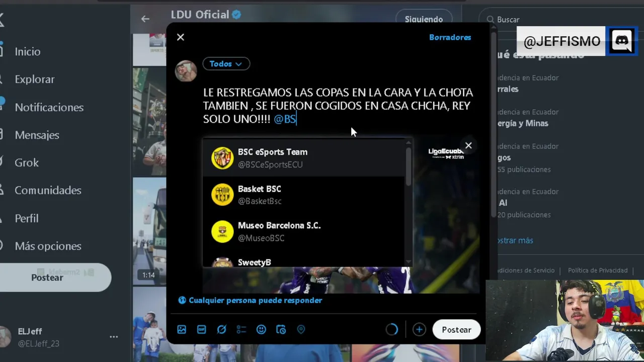
Task: Go to Inicio in sidebar
Action: pyautogui.click(x=28, y=52)
